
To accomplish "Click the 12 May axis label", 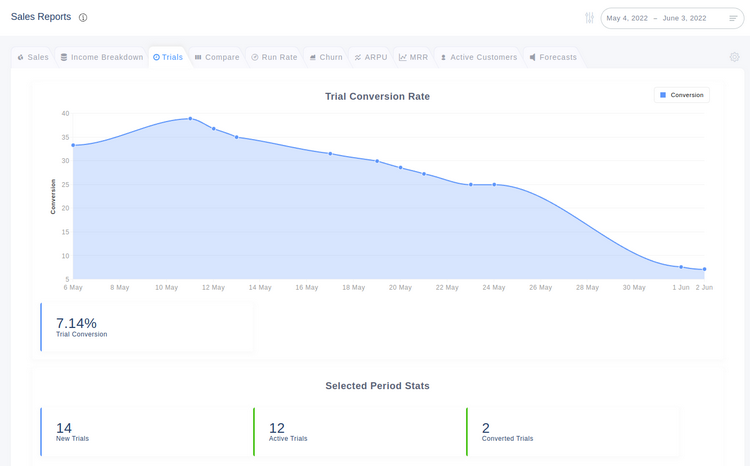I will click(x=213, y=288).
